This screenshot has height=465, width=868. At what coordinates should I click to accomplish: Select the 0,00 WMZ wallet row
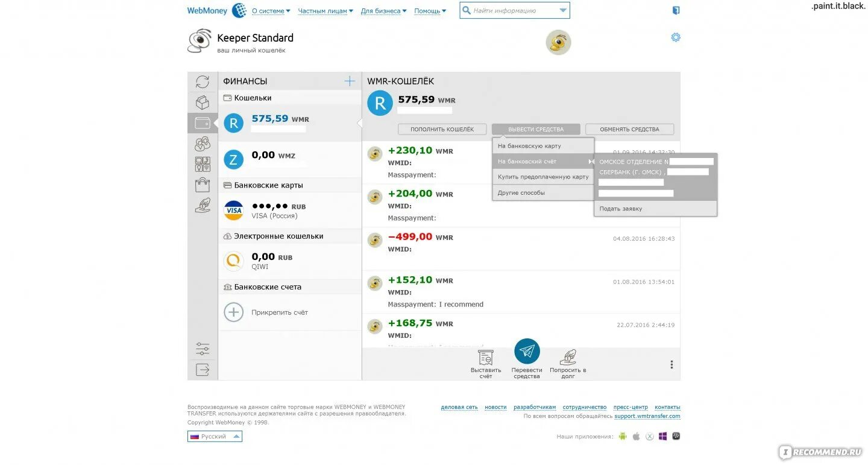pyautogui.click(x=289, y=159)
